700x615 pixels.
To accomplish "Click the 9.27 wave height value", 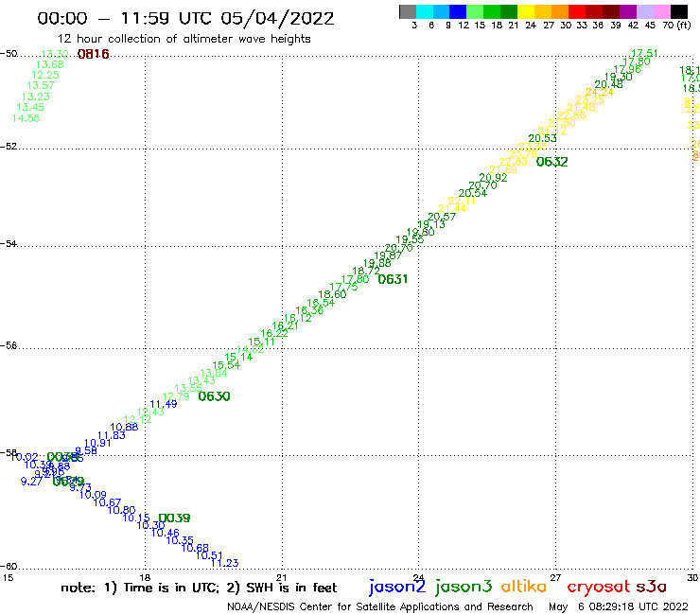I will pos(31,482).
